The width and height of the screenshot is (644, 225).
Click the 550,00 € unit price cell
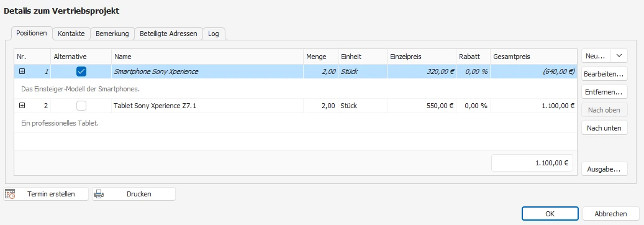click(422, 106)
